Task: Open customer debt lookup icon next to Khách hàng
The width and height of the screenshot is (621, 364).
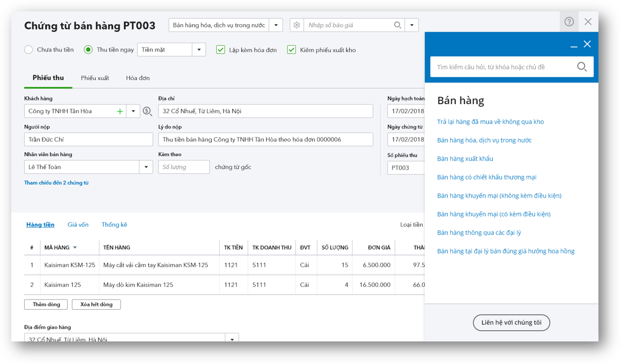Action: tap(147, 112)
